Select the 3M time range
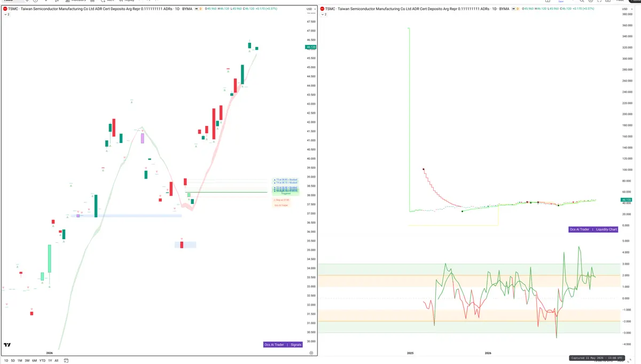Screen dimensions: 641x364 (x=27, y=361)
